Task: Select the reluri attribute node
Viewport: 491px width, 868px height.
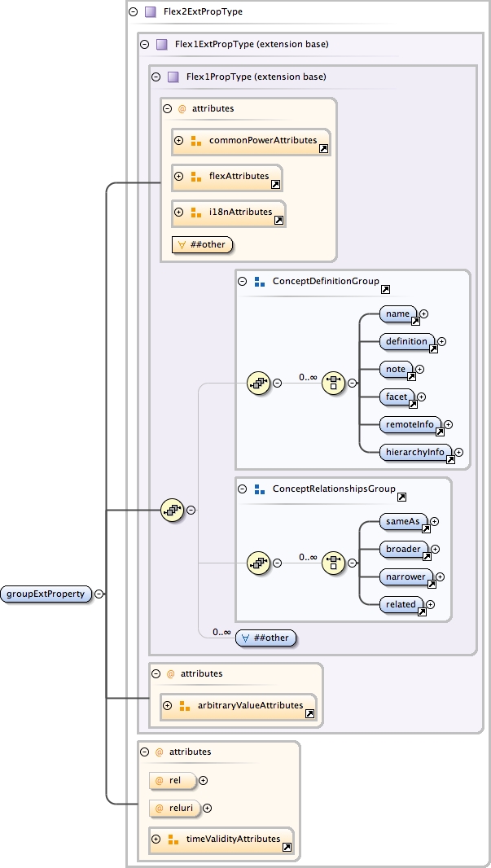Action: coord(174,809)
